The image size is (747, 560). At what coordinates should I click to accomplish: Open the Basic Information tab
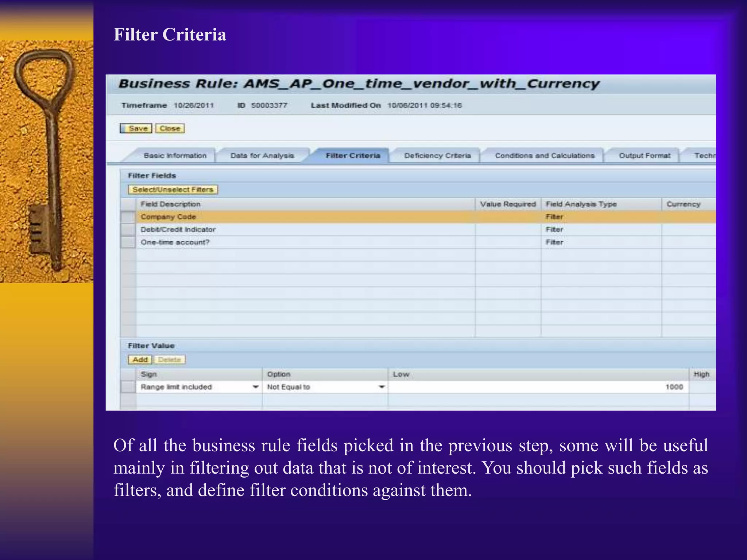pyautogui.click(x=175, y=156)
